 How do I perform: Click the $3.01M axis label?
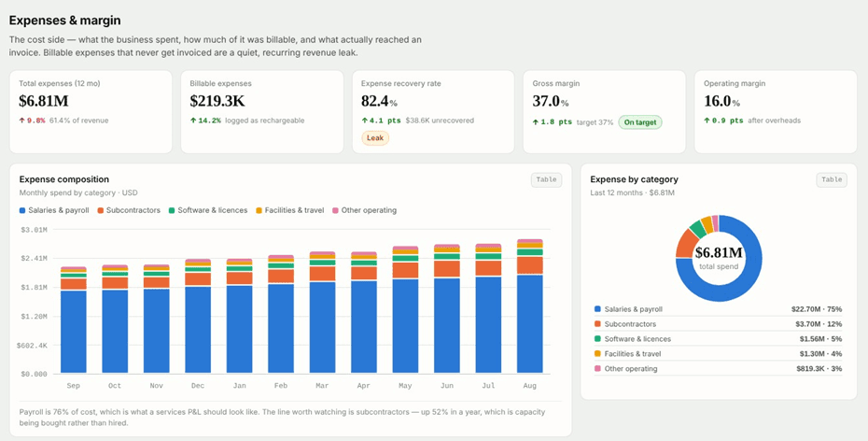pos(35,229)
